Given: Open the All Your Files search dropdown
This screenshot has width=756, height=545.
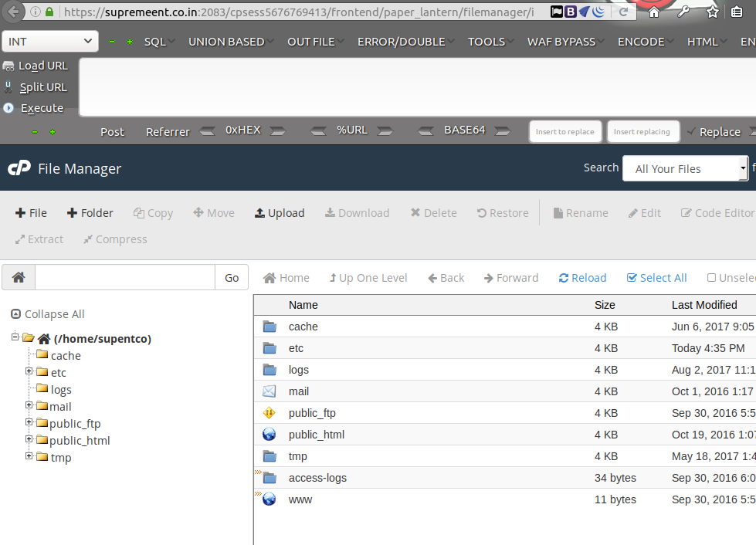Looking at the screenshot, I should pos(686,168).
